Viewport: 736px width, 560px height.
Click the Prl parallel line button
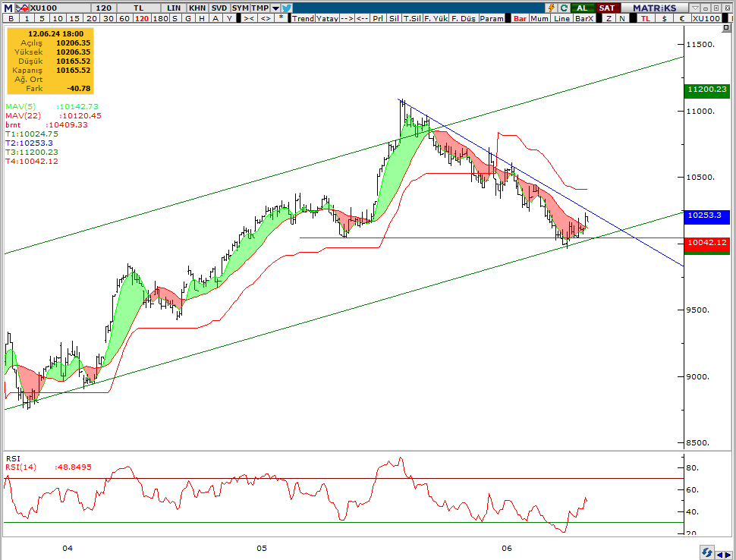tap(378, 18)
